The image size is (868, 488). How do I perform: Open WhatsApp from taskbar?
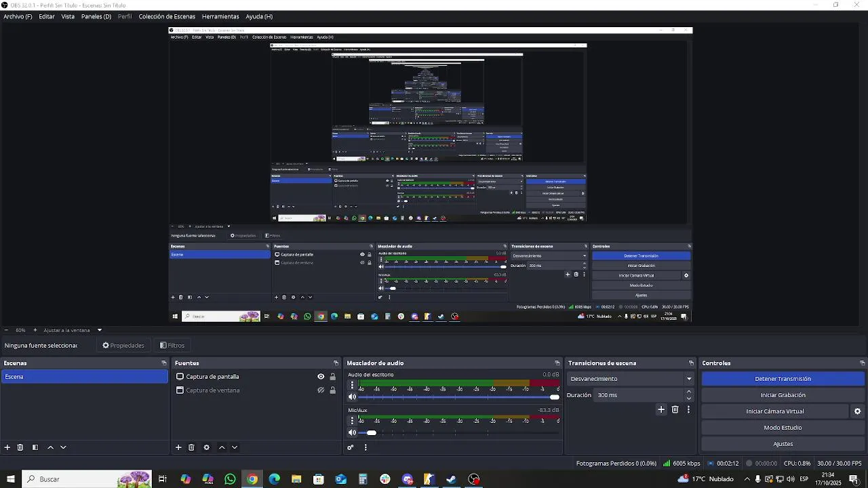point(230,479)
